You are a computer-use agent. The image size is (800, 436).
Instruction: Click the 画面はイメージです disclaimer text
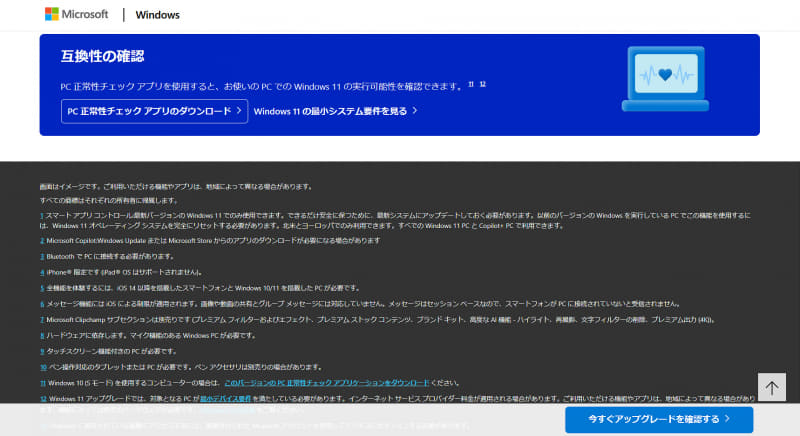click(176, 187)
